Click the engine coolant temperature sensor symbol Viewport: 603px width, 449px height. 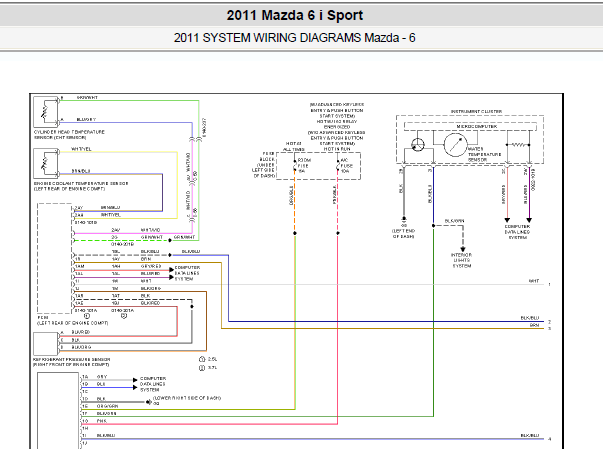[x=45, y=163]
